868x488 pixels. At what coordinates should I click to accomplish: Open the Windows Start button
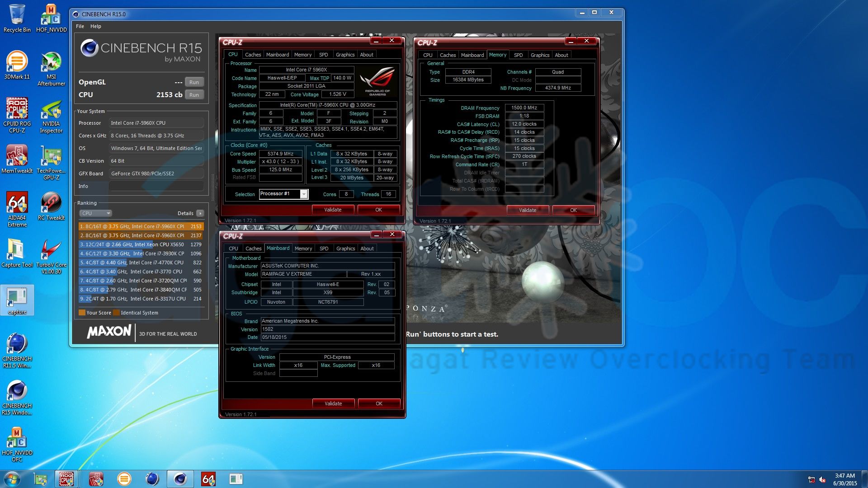click(x=12, y=479)
